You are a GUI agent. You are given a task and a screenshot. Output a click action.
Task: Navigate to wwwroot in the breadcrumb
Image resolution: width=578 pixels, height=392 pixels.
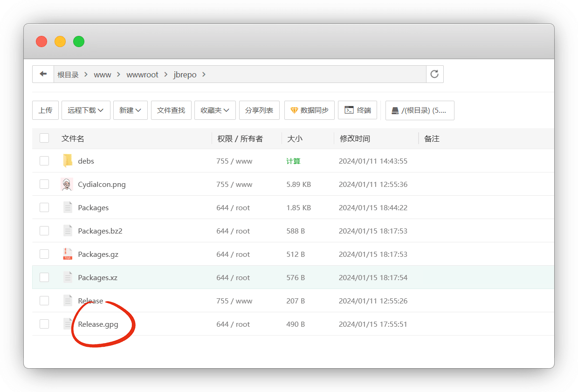(142, 75)
